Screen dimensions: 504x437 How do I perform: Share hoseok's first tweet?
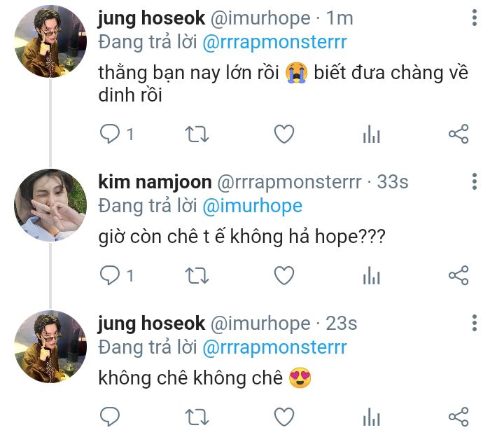pyautogui.click(x=458, y=134)
